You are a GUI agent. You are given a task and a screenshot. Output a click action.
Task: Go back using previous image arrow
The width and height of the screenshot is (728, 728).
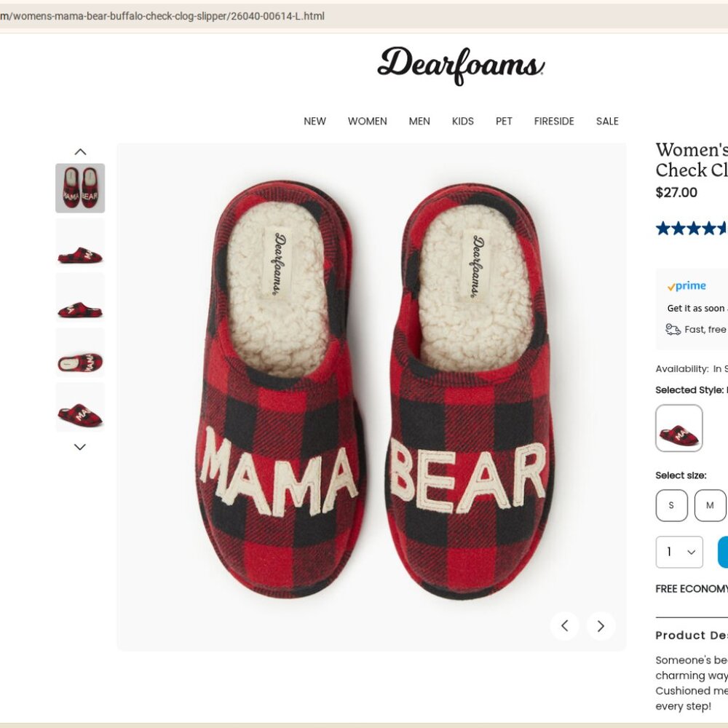(564, 625)
